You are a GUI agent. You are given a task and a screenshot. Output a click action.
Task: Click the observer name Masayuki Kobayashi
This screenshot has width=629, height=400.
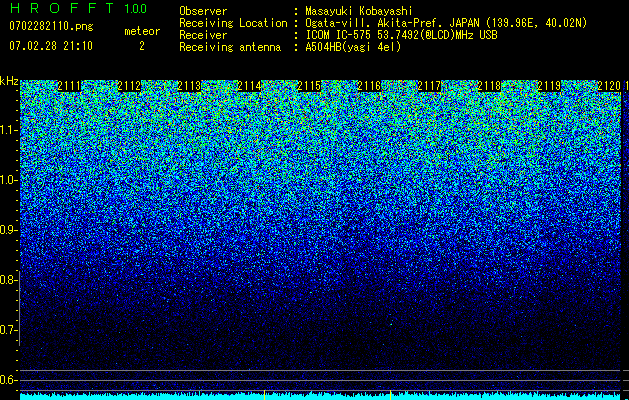click(x=359, y=11)
